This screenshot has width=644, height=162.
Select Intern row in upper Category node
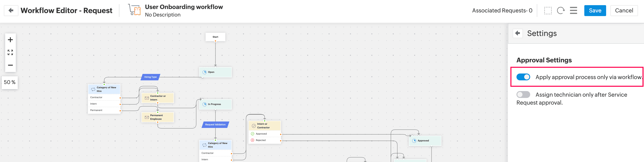(104, 104)
